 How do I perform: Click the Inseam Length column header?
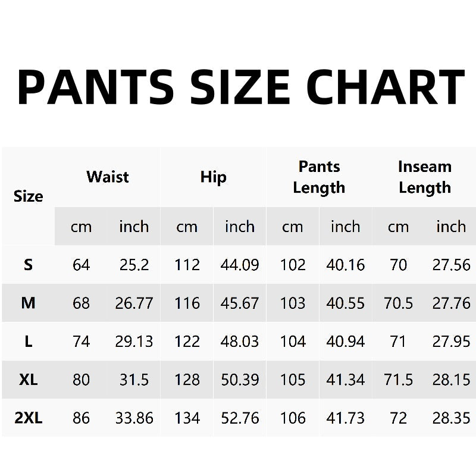pos(424,177)
